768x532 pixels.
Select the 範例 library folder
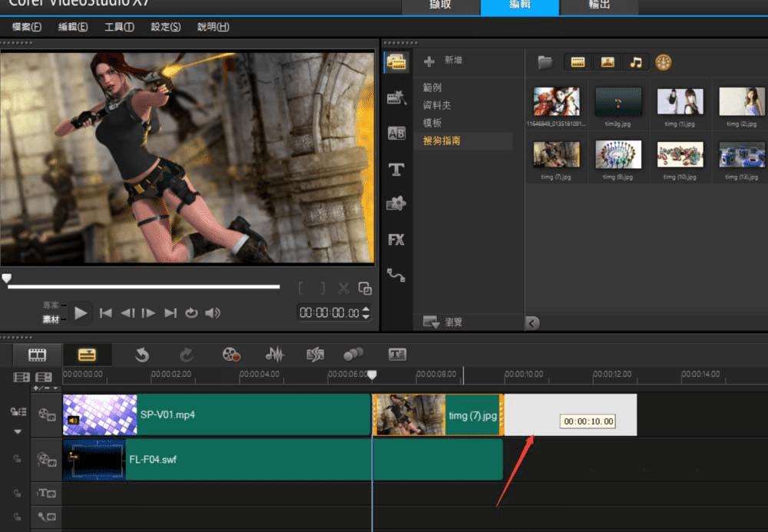(432, 88)
